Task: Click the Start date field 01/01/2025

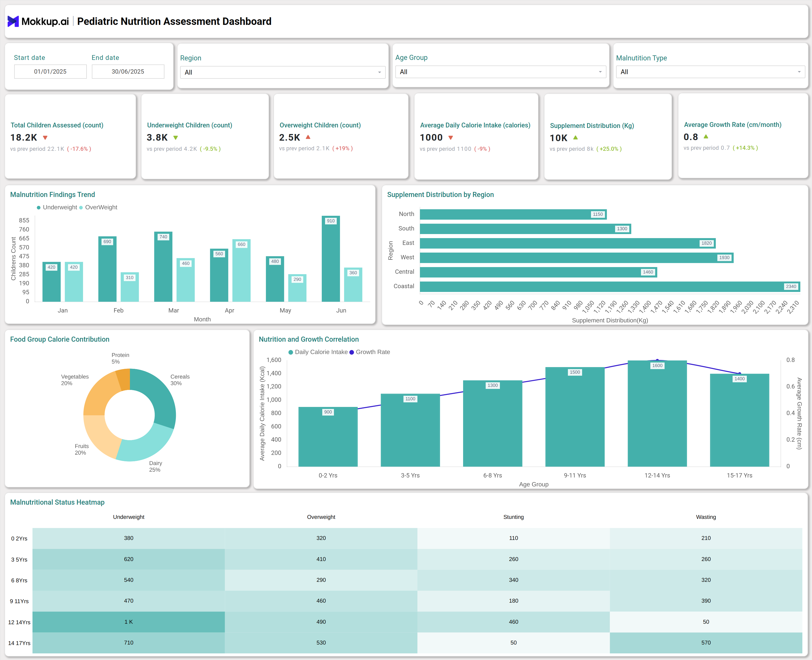Action: 50,72
